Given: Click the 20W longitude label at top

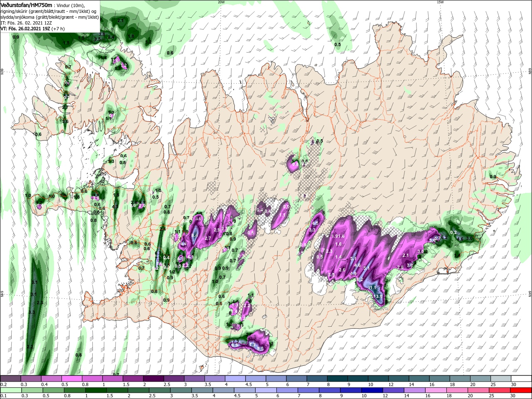Looking at the screenshot, I should [221, 2].
